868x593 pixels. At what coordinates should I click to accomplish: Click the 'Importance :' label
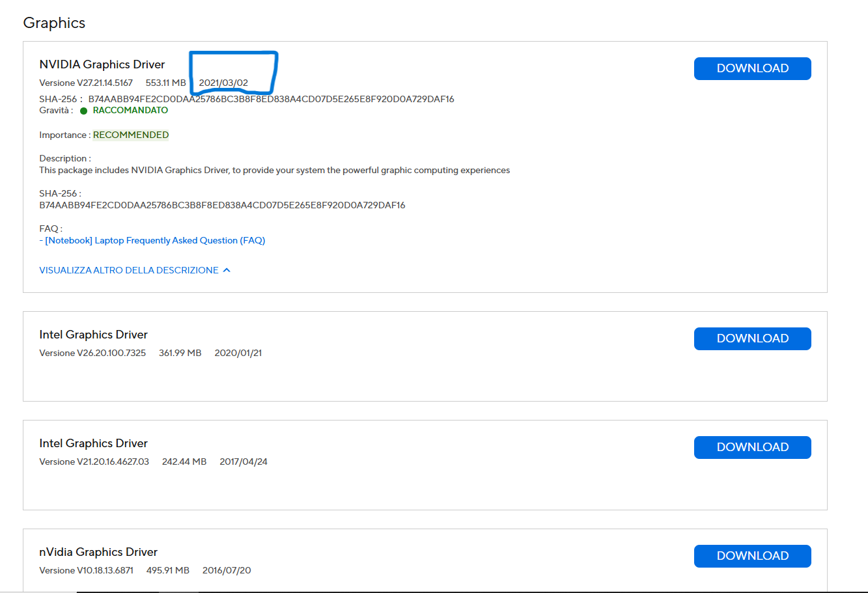tap(64, 135)
